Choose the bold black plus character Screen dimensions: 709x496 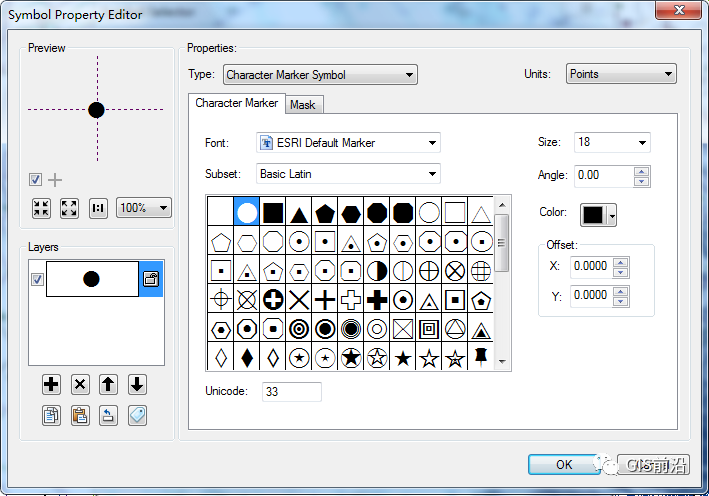click(x=377, y=300)
